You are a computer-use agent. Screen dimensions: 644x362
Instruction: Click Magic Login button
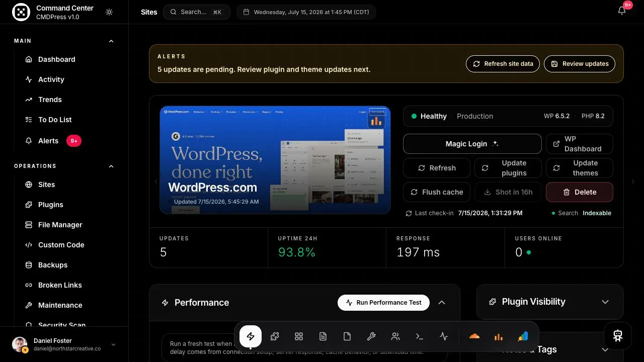click(472, 144)
